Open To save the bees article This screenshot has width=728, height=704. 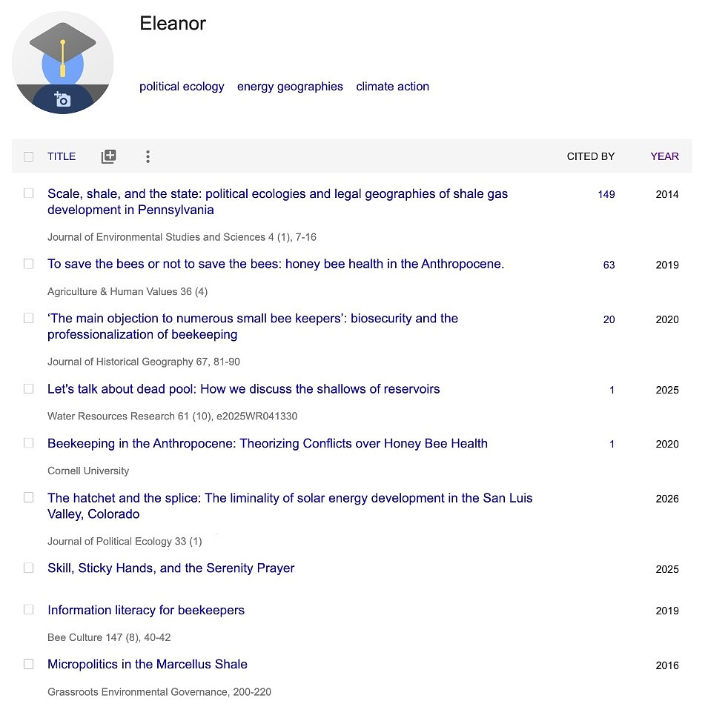coord(276,264)
